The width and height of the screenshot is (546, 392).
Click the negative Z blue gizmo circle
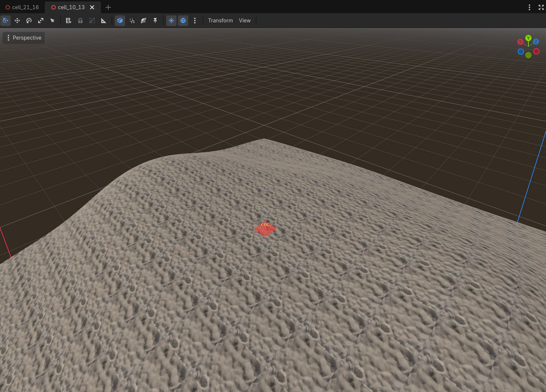click(x=521, y=52)
